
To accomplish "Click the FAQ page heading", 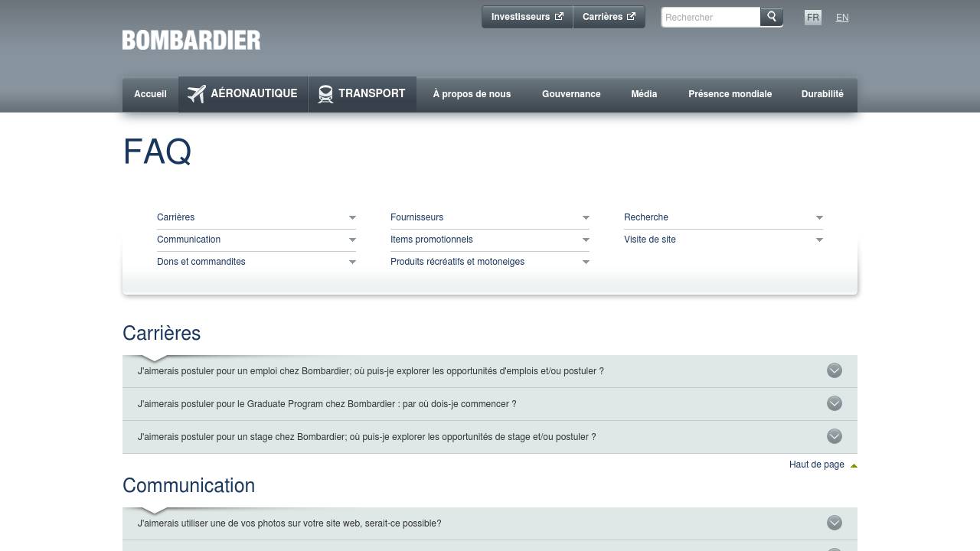I will click(157, 152).
